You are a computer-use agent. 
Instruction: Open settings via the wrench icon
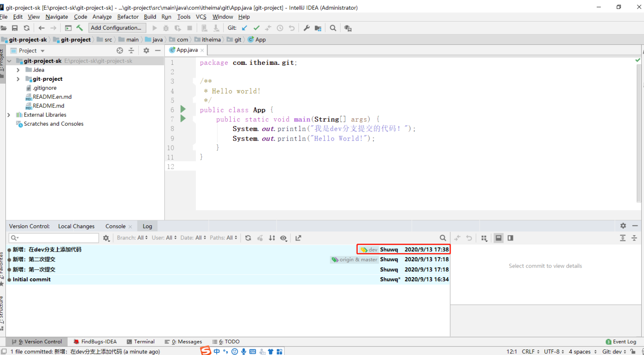(x=307, y=28)
